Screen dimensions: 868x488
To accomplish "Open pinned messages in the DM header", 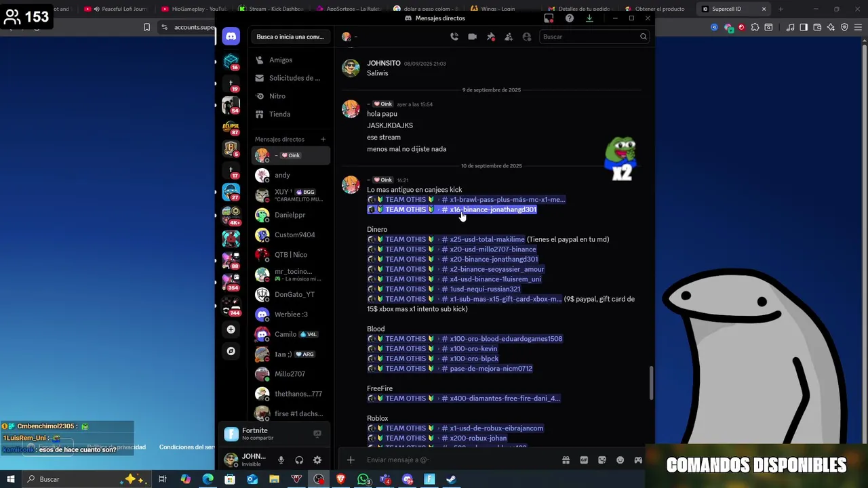I will click(x=490, y=37).
